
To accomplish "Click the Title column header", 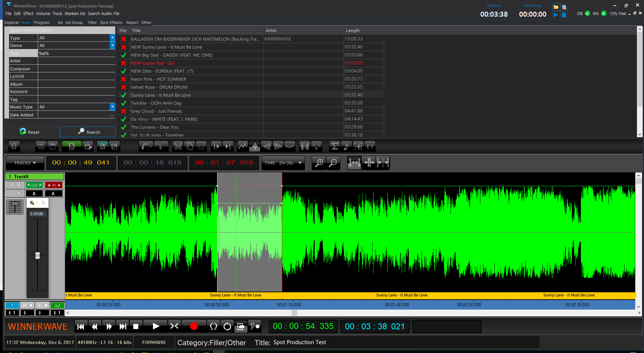I will 197,30.
